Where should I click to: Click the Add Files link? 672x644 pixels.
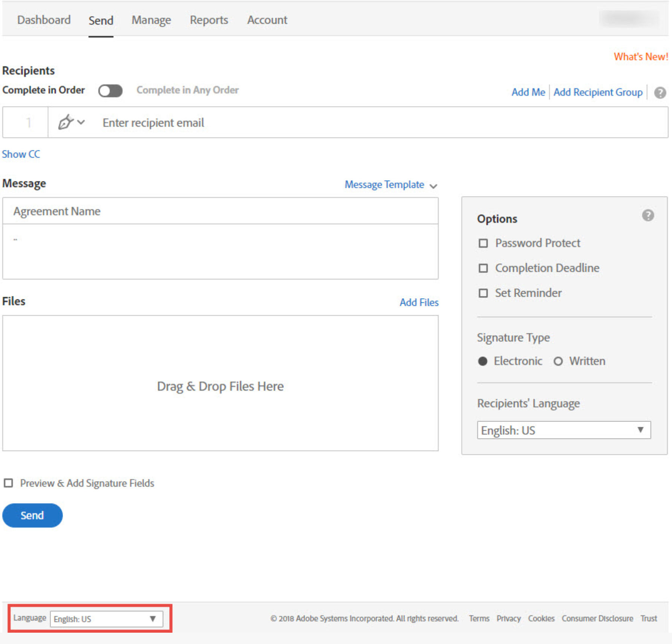[x=419, y=302]
